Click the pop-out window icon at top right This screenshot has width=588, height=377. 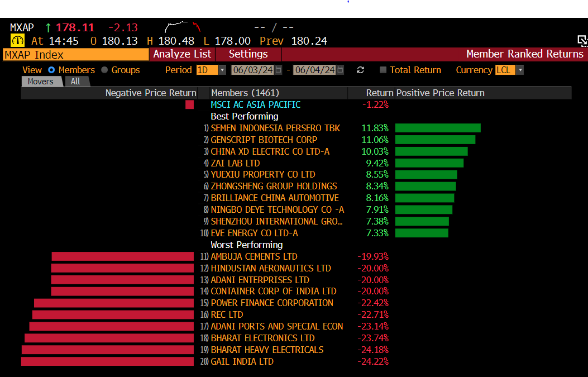coord(582,41)
